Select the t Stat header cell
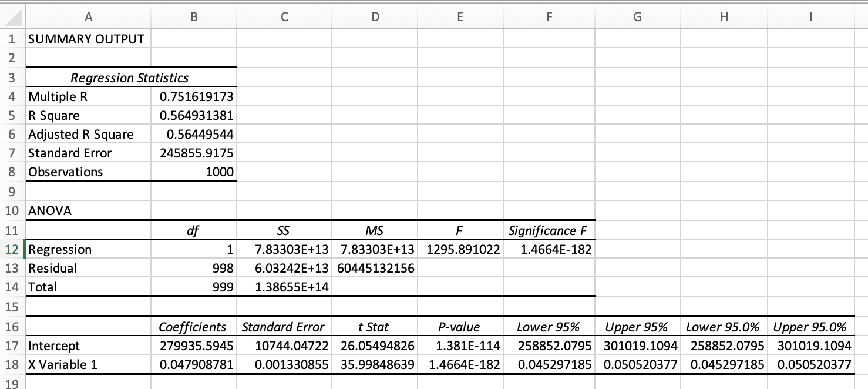Screen dimensions: 868x389 [374, 327]
